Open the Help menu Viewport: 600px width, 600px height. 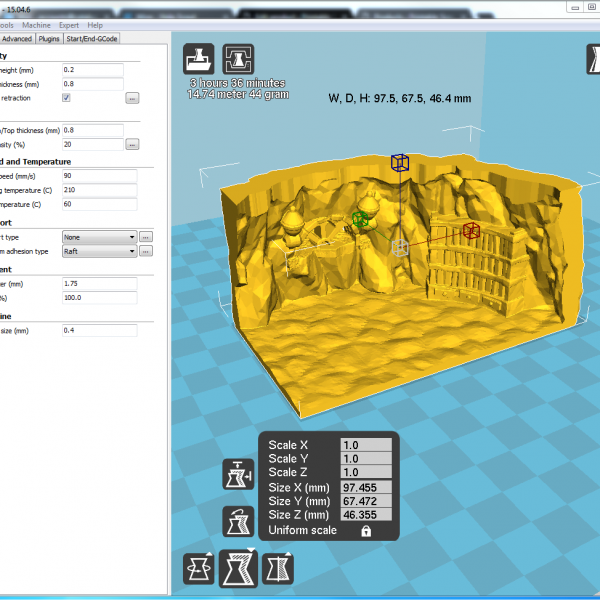(x=95, y=25)
